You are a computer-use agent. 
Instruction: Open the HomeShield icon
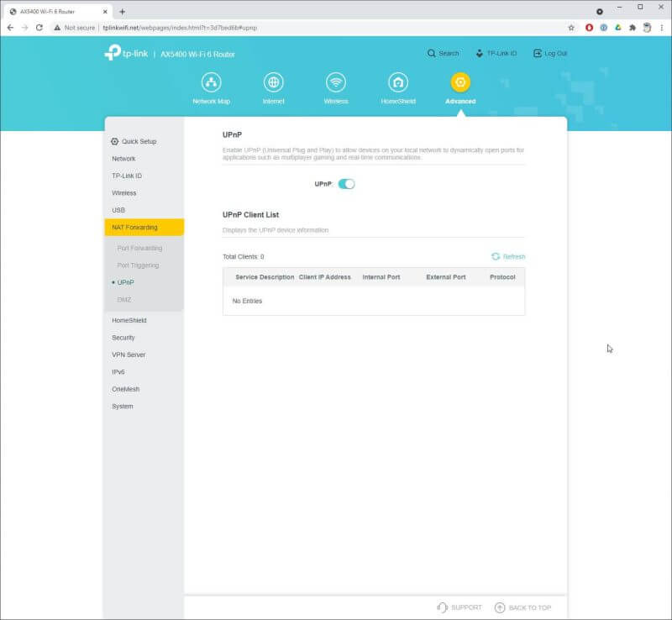398,81
